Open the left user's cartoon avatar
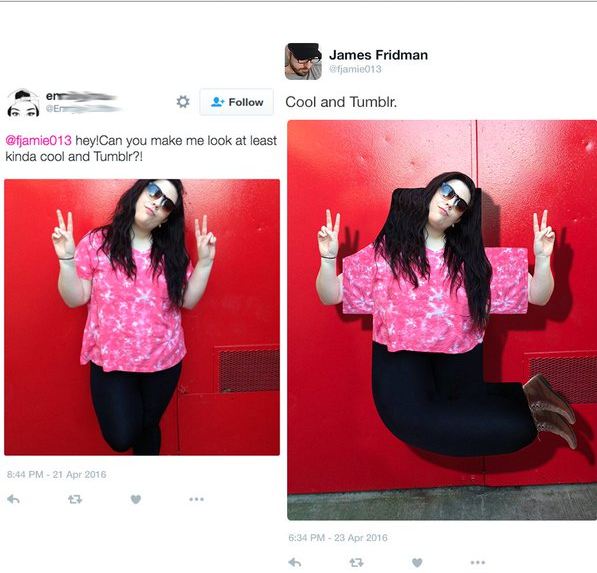The height and width of the screenshot is (573, 597). 23,103
